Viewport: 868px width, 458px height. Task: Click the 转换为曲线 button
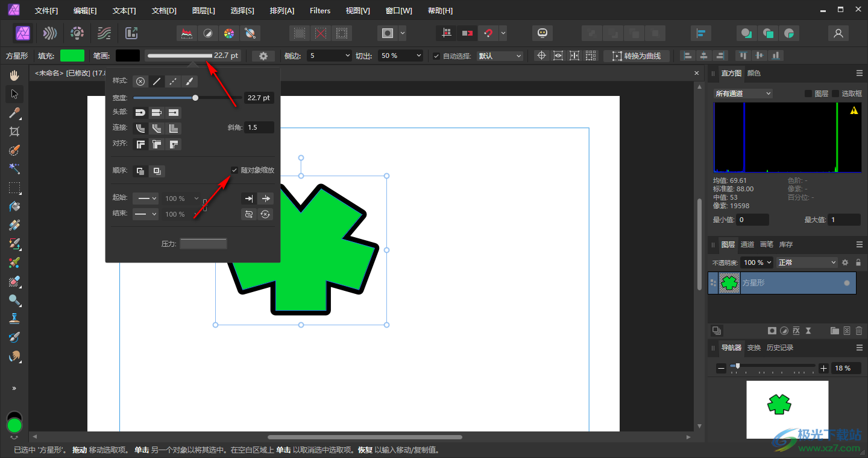pyautogui.click(x=637, y=56)
